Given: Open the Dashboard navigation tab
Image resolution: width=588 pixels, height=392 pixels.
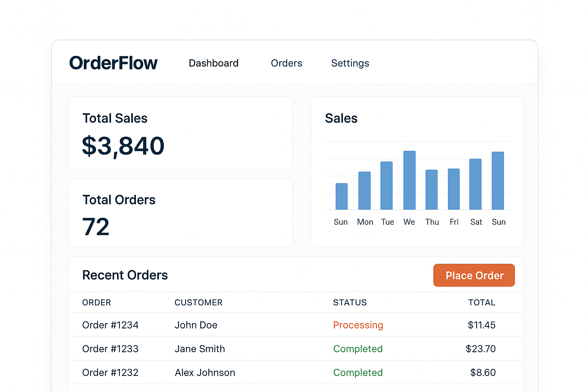Looking at the screenshot, I should coord(213,63).
